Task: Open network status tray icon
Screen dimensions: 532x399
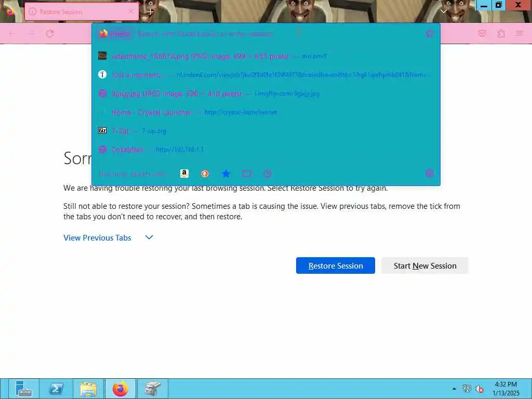Action: [467, 389]
